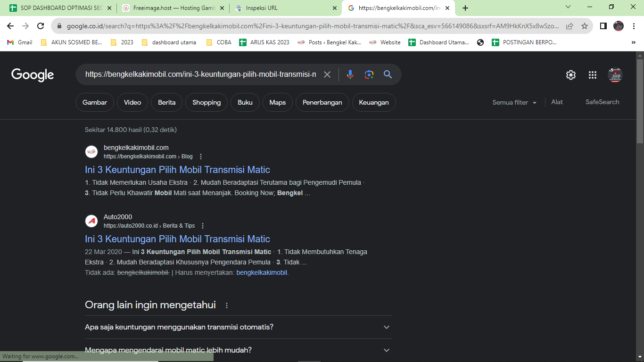Click the bengkelkakimobil.com site favicon
The image size is (644, 362).
tap(91, 152)
